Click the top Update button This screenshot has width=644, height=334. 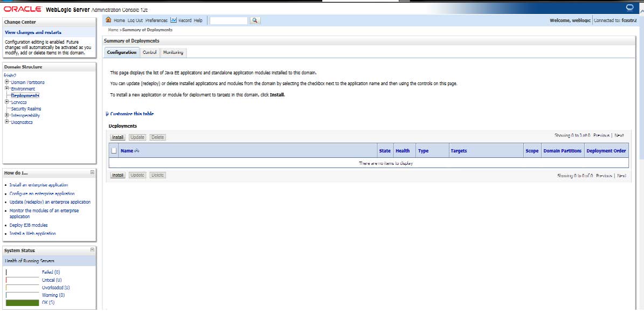pos(137,137)
